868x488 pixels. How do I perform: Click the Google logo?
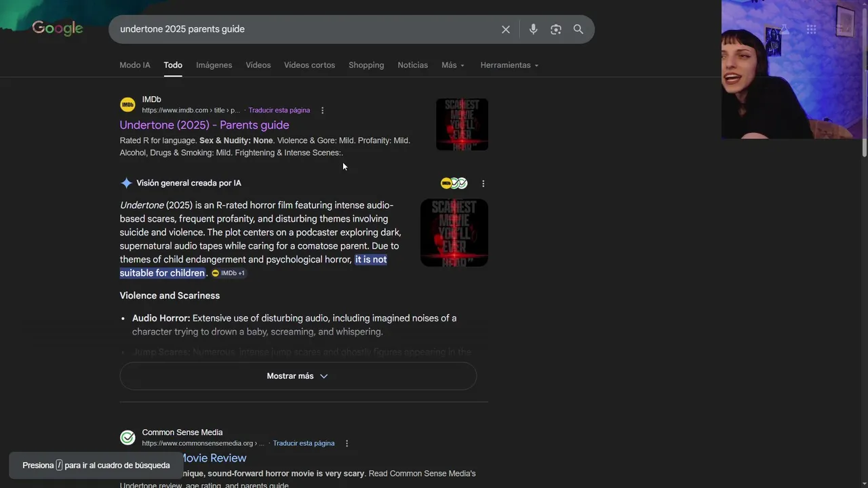click(58, 28)
